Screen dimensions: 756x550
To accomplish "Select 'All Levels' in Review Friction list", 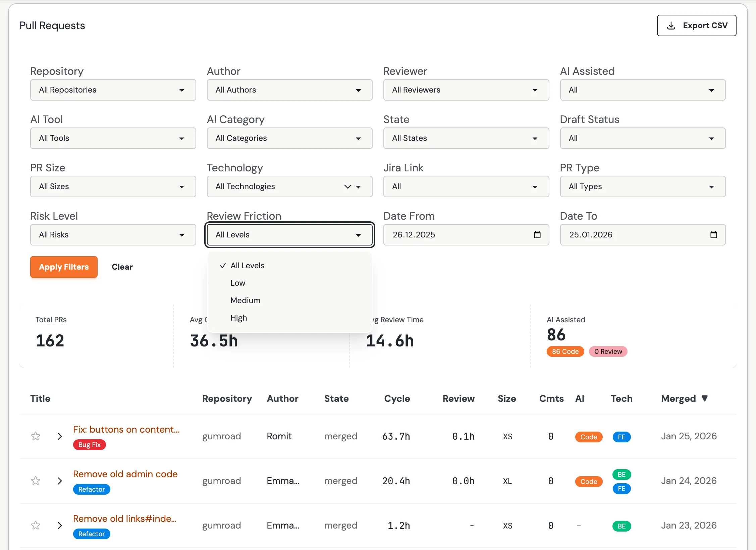I will (289, 266).
